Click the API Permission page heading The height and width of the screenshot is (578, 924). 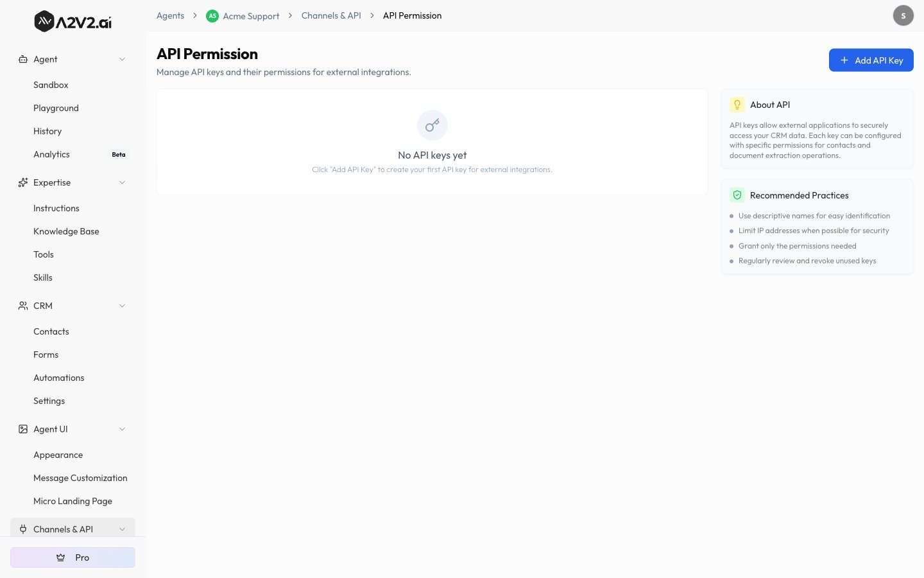click(207, 54)
